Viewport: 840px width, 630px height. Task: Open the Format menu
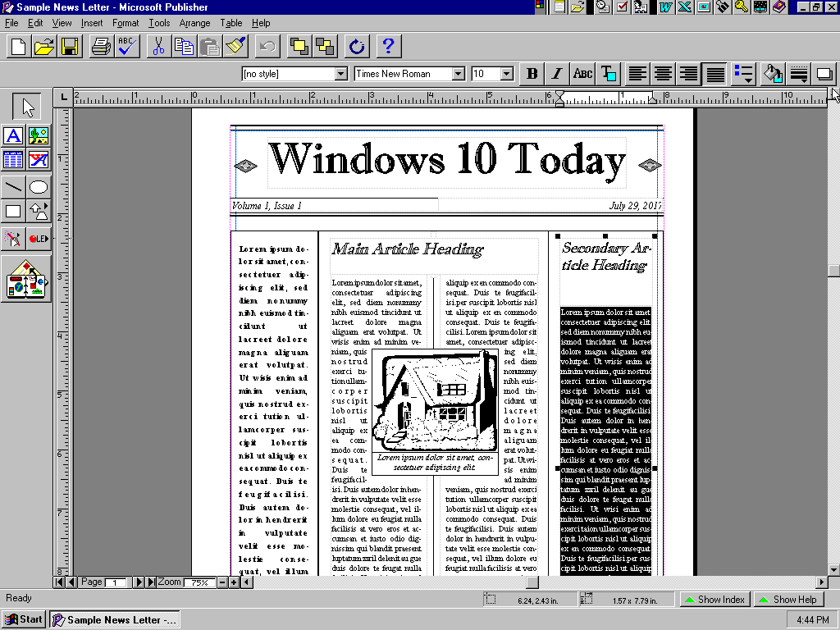tap(126, 23)
